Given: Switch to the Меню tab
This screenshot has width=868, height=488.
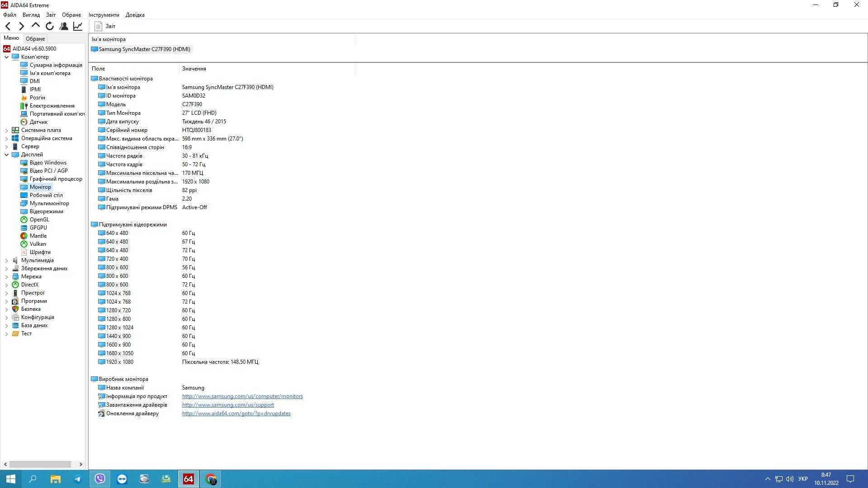Looking at the screenshot, I should click(x=11, y=38).
